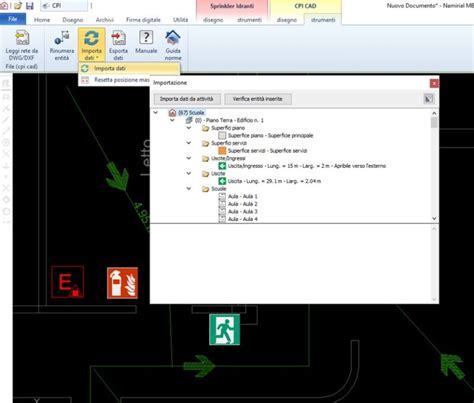Click orange Superfice servizi icon
Image resolution: width=474 pixels, height=403 pixels.
coord(222,151)
